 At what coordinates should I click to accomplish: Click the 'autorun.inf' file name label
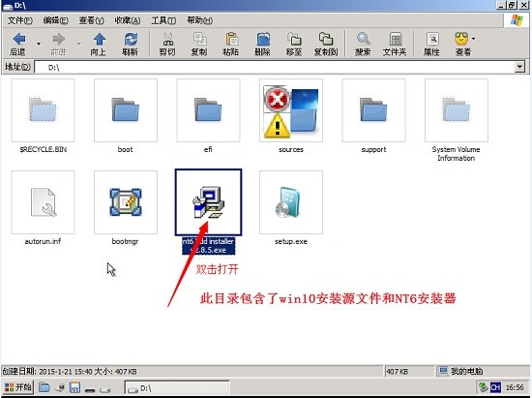(x=43, y=241)
